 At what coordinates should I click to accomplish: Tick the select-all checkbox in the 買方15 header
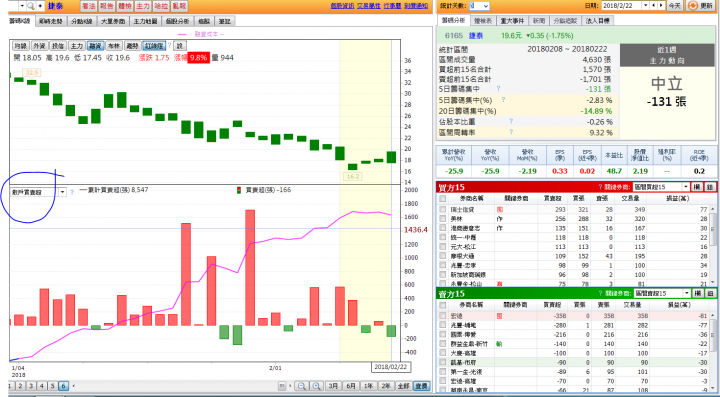pos(442,199)
